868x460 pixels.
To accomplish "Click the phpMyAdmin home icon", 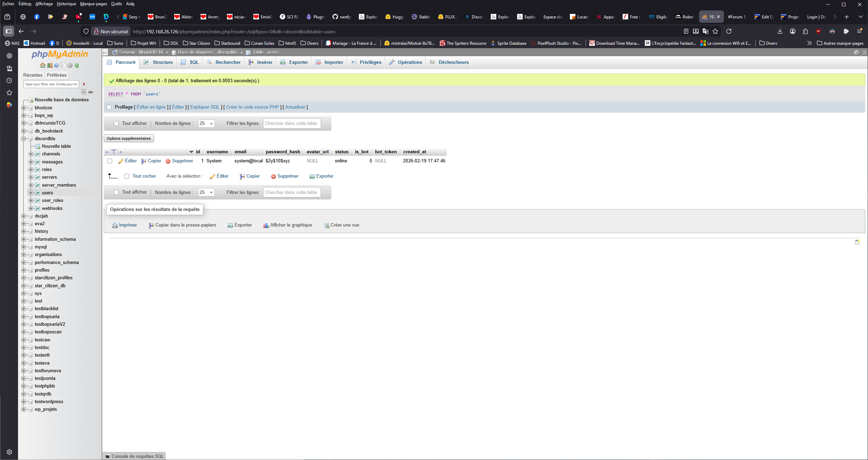I will coord(42,66).
